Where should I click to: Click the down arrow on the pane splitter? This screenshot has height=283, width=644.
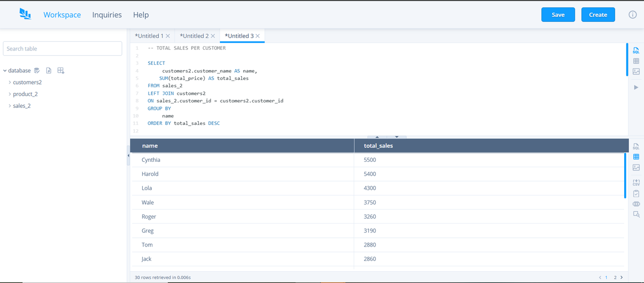point(397,136)
